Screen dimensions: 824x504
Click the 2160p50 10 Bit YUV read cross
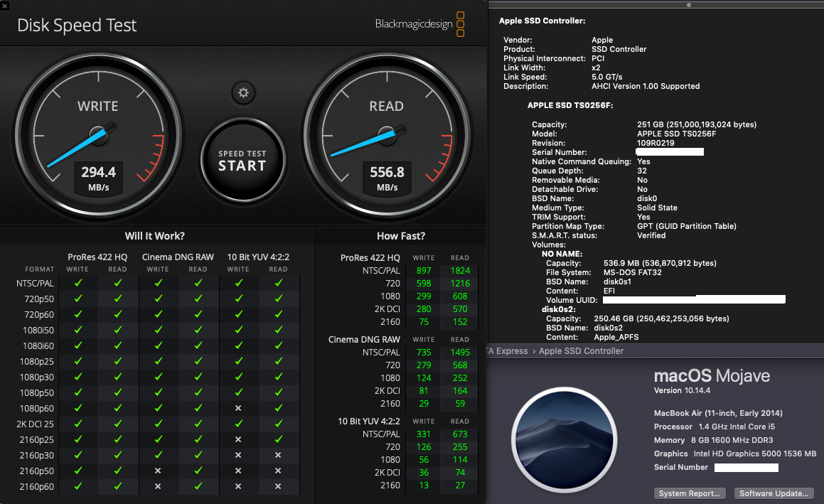pyautogui.click(x=278, y=471)
